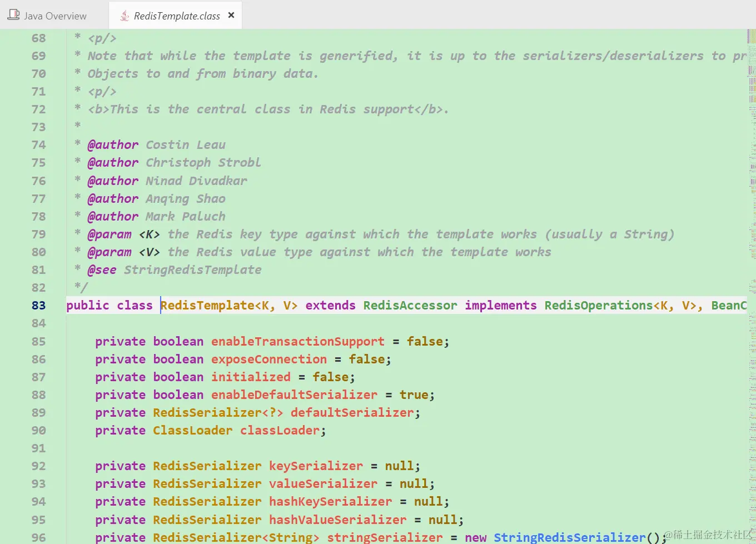This screenshot has width=756, height=544.
Task: Click author name Mark Paluch
Action: tap(186, 216)
